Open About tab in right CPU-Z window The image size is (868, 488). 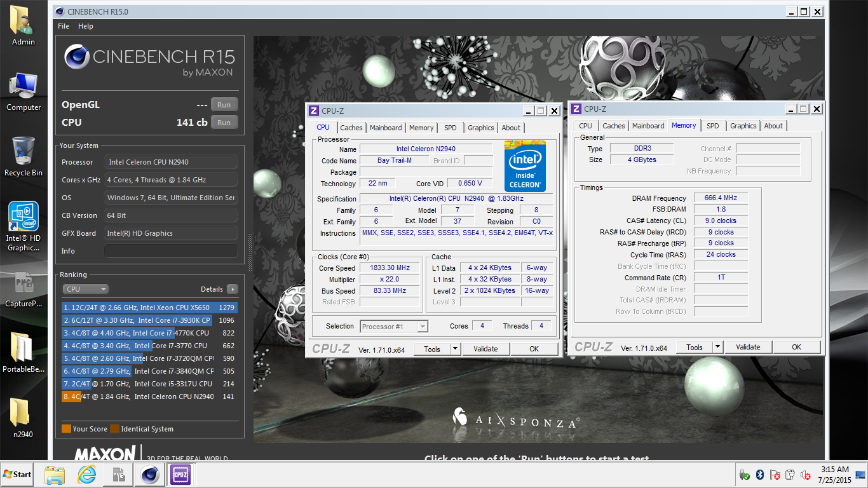pyautogui.click(x=773, y=126)
